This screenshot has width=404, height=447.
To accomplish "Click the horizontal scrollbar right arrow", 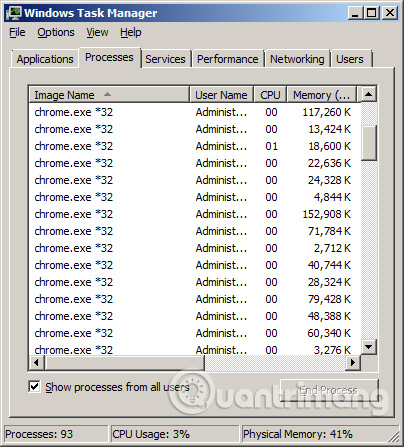I will (x=352, y=362).
